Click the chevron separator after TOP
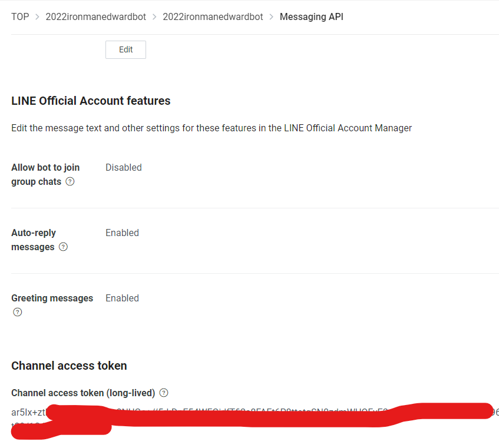This screenshot has width=499, height=448. (37, 16)
